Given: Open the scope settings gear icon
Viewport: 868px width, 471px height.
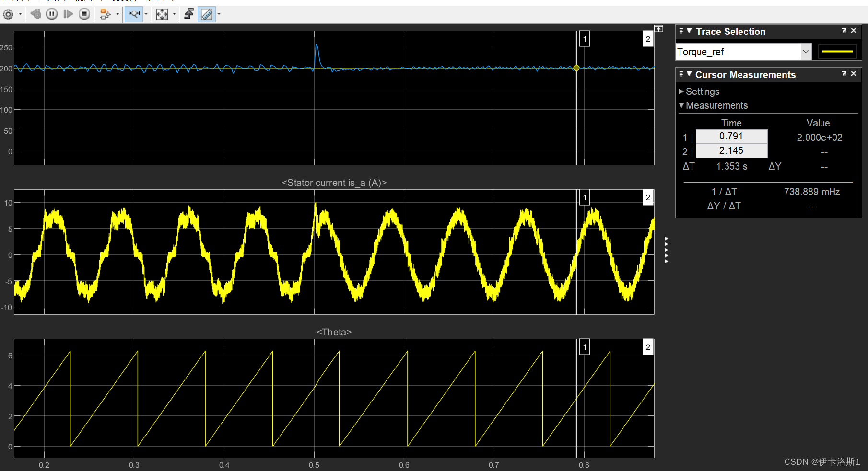Looking at the screenshot, I should click(x=9, y=14).
